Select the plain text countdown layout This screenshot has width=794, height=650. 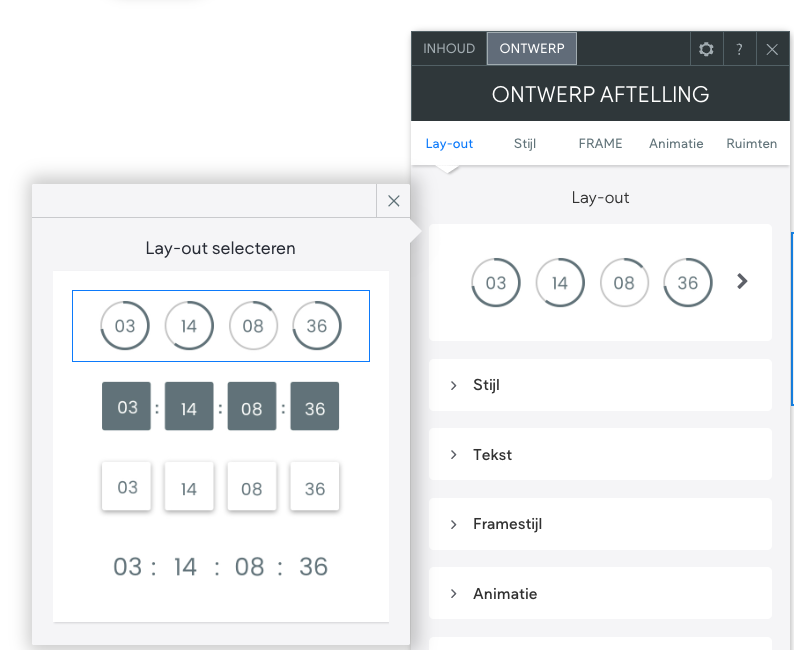tap(221, 567)
